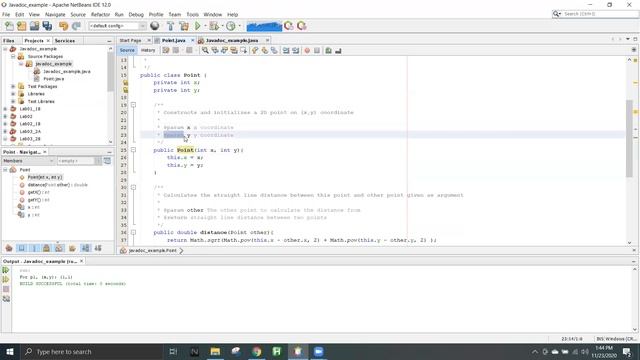Open the Run Project dropdown arrow
Viewport: 640px width, 360px height.
click(x=205, y=26)
